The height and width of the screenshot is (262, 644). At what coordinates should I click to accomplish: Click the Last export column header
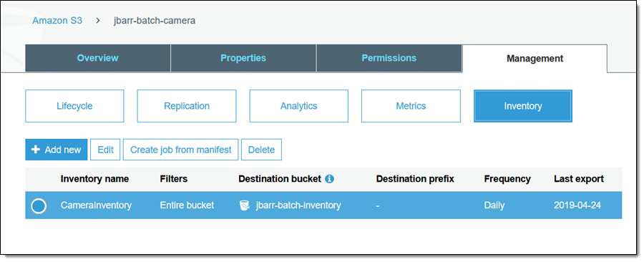579,179
